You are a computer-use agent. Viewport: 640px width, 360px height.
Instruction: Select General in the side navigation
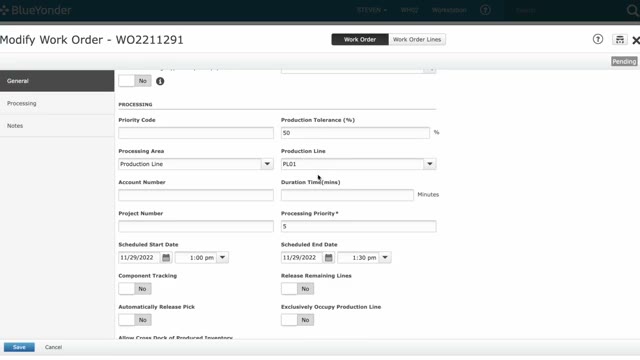click(57, 81)
